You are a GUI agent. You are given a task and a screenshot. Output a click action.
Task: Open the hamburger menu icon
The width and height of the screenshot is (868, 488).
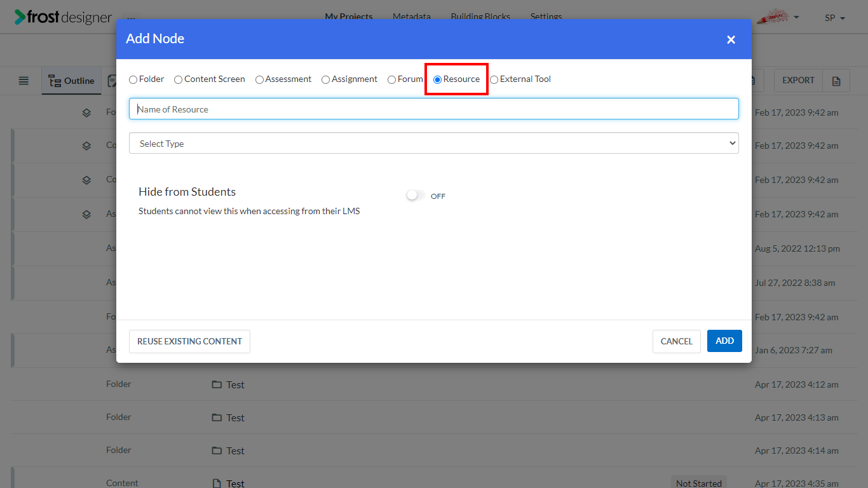point(24,81)
